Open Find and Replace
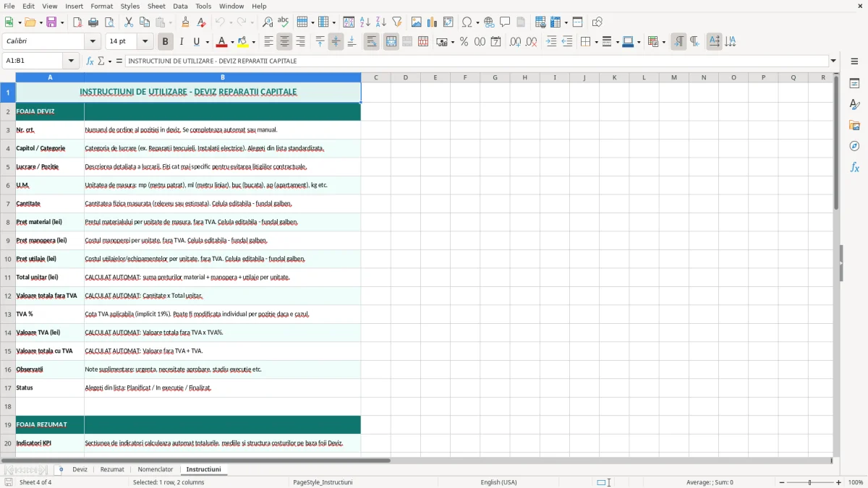Screen dimensions: 868x488 268,22
